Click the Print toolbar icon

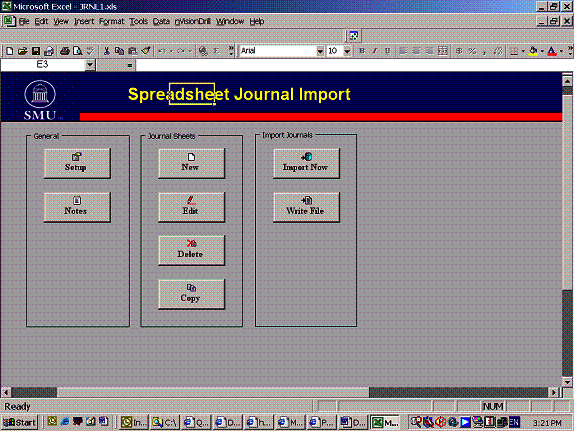[x=65, y=51]
